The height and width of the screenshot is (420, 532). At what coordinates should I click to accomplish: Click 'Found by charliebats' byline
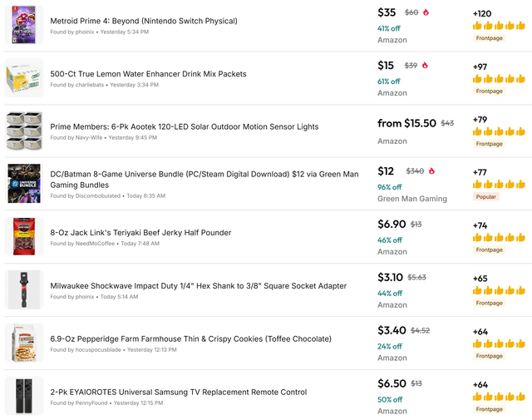pos(104,85)
